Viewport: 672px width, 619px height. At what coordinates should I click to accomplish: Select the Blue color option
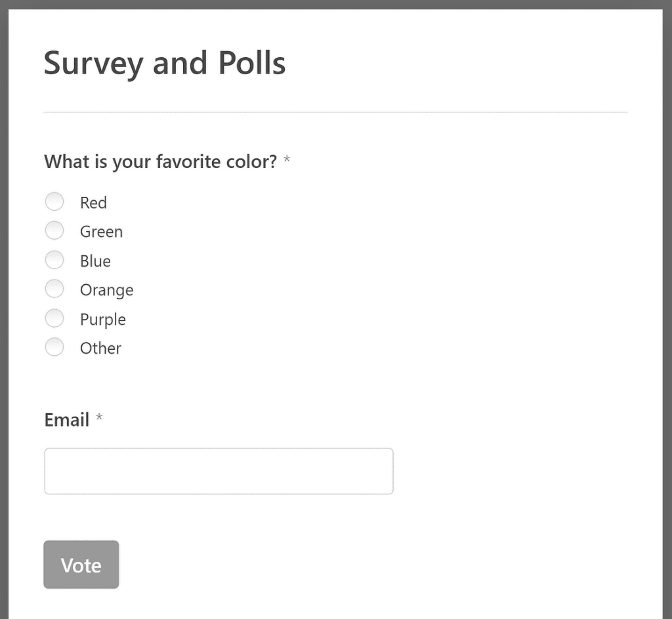point(54,260)
